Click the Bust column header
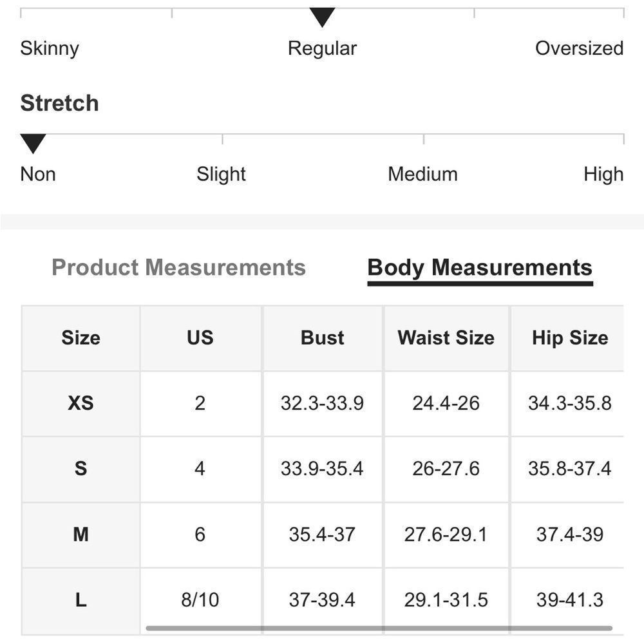This screenshot has height=644, width=644. pyautogui.click(x=323, y=338)
